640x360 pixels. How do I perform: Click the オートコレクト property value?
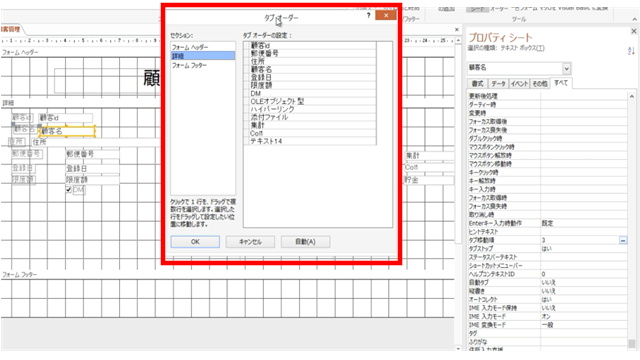[584, 300]
